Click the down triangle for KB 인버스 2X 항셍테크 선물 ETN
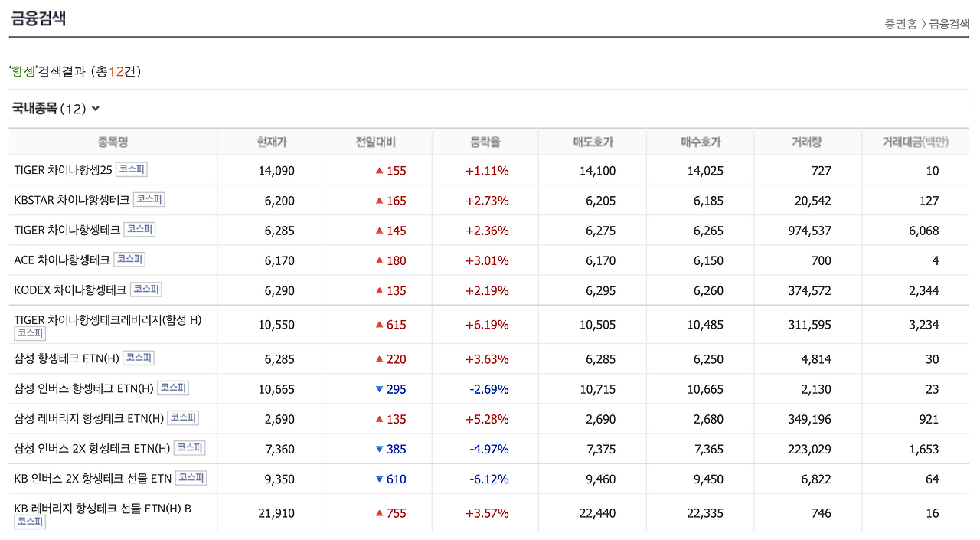 tap(378, 478)
